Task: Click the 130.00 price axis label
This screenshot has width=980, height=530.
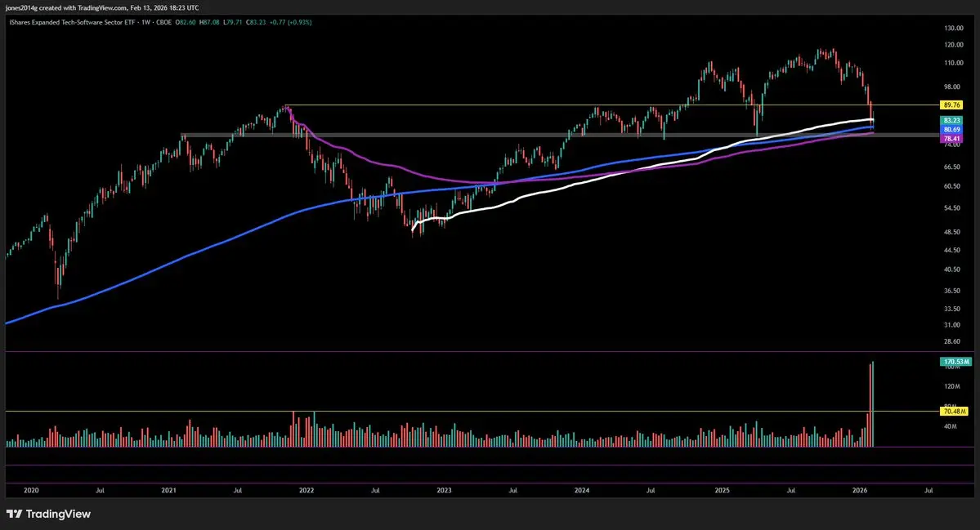Action: click(953, 28)
